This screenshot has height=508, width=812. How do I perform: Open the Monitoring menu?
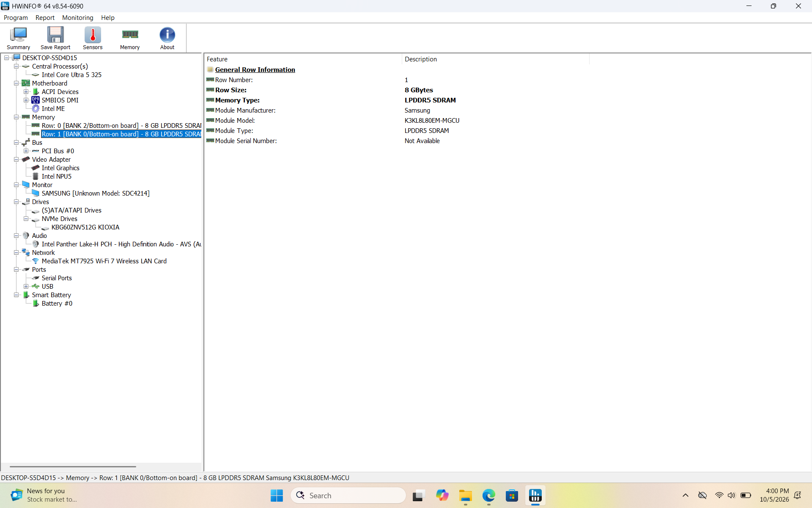[77, 18]
